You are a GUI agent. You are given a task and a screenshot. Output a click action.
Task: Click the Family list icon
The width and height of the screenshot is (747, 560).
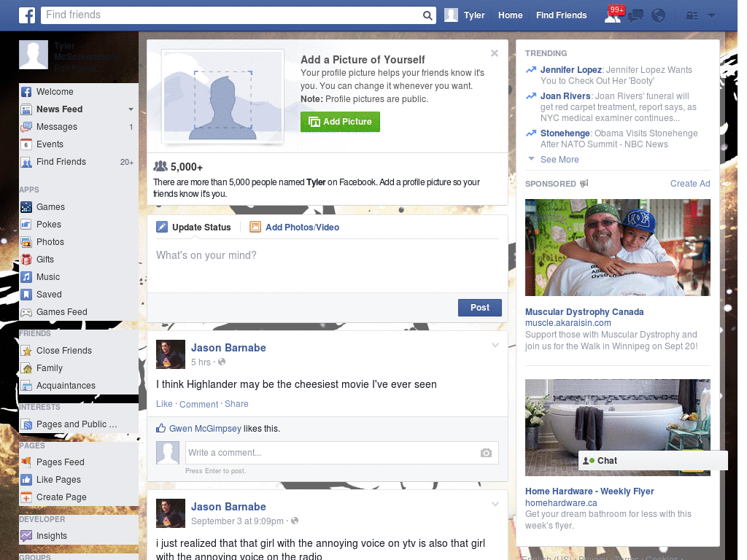pos(26,368)
